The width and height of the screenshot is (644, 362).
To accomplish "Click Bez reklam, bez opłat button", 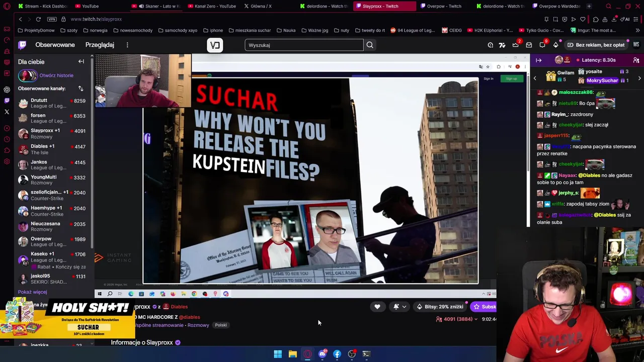I will (x=596, y=45).
